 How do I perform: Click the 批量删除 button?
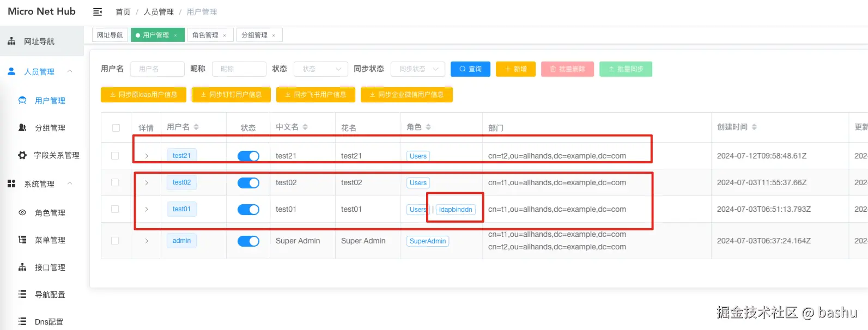(567, 69)
